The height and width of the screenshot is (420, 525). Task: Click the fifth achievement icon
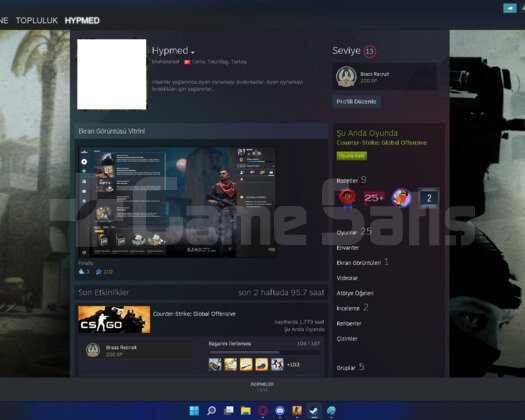point(277,364)
